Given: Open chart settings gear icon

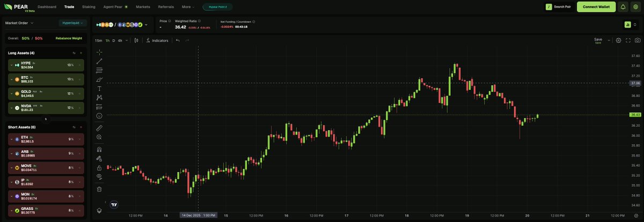Looking at the screenshot, I should click(x=618, y=40).
